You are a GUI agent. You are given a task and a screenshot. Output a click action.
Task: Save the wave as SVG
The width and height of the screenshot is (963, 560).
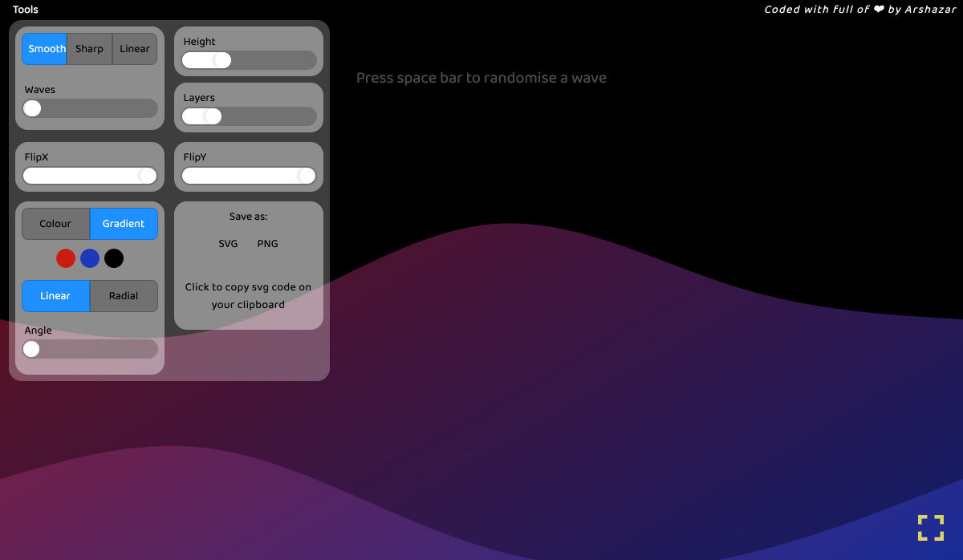[x=228, y=244]
